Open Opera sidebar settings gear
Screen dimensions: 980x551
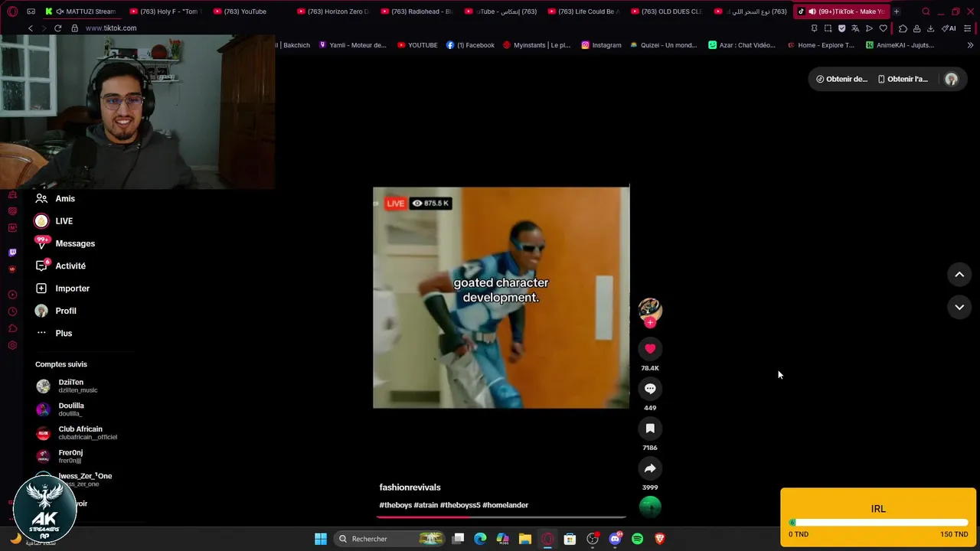pos(12,346)
